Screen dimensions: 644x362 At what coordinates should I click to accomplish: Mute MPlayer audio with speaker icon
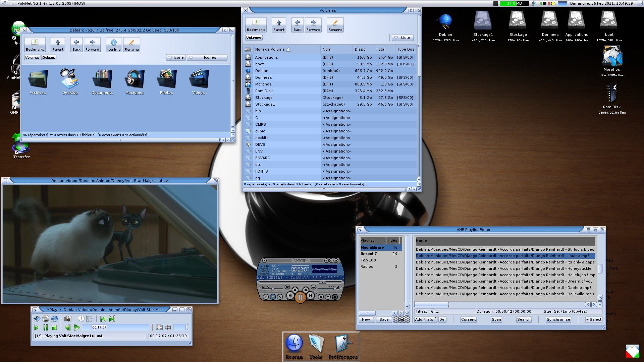[x=168, y=327]
